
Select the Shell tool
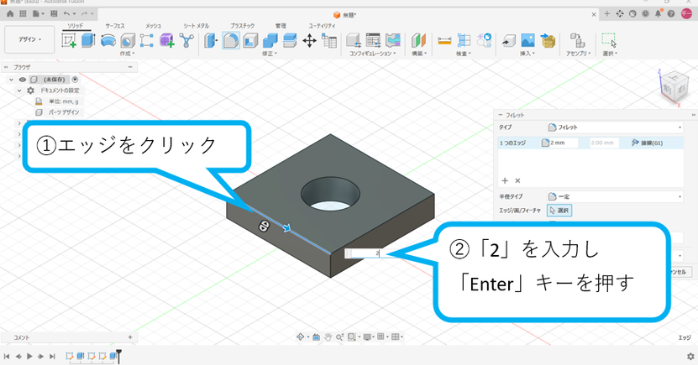tap(250, 41)
